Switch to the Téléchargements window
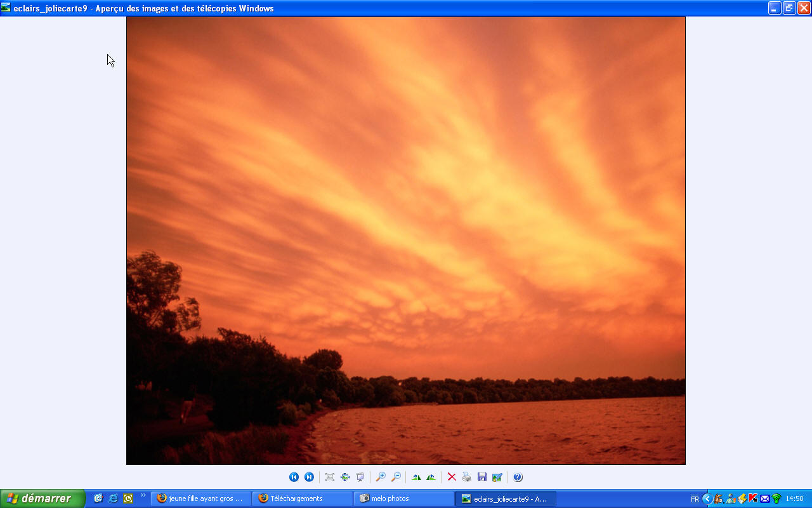Image resolution: width=812 pixels, height=508 pixels. pos(302,498)
